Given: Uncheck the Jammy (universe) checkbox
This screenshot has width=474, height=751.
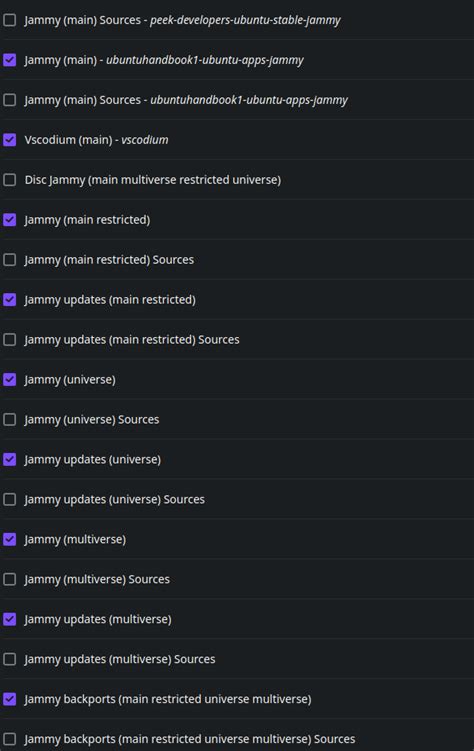Looking at the screenshot, I should pos(10,379).
